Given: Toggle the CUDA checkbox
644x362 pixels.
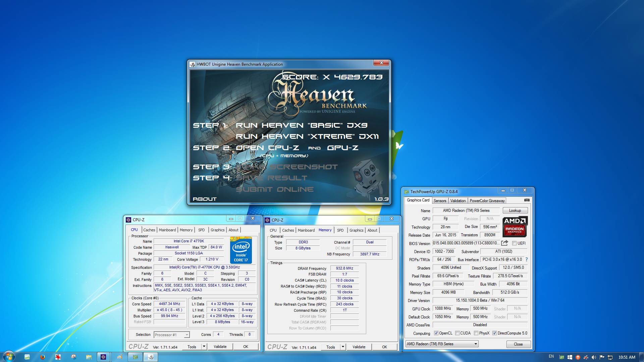Looking at the screenshot, I should [x=457, y=333].
